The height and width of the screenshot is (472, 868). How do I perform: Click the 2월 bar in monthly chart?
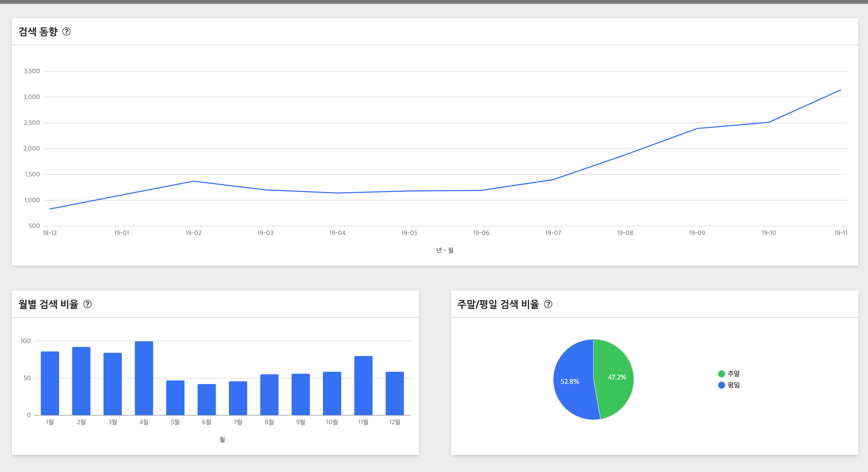pyautogui.click(x=81, y=381)
